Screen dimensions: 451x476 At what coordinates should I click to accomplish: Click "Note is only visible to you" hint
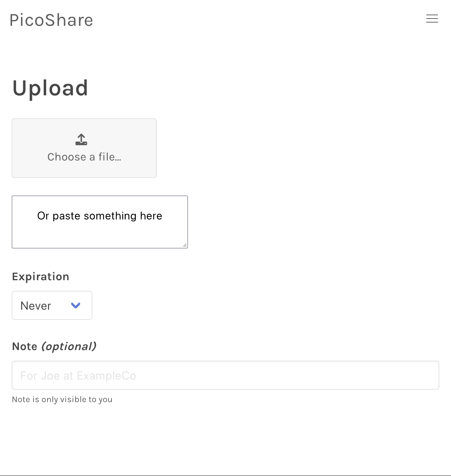[x=62, y=400]
